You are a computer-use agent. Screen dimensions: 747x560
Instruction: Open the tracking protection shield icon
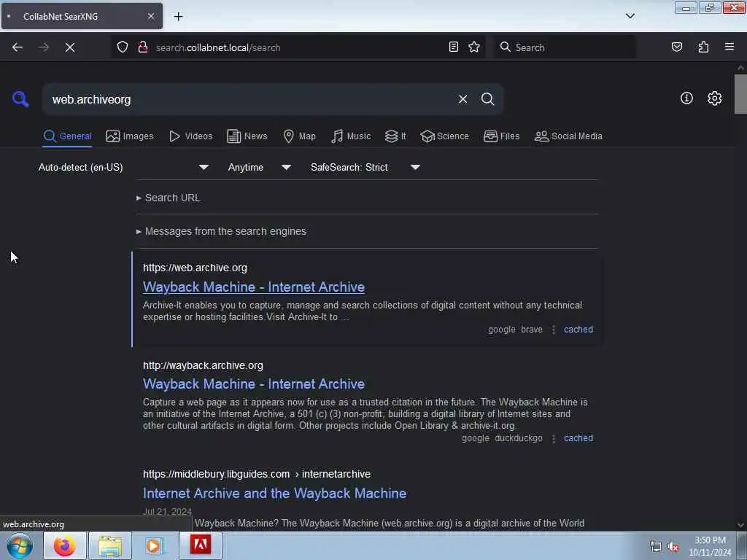[x=123, y=47]
